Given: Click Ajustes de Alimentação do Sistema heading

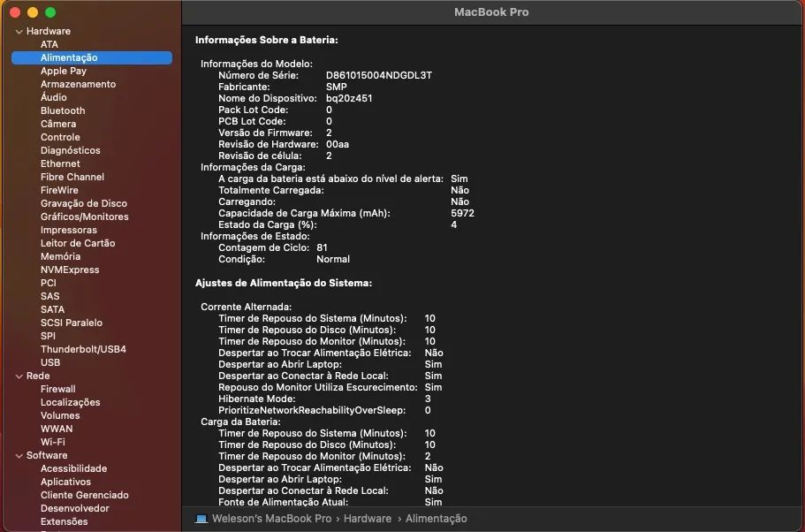Looking at the screenshot, I should 284,283.
